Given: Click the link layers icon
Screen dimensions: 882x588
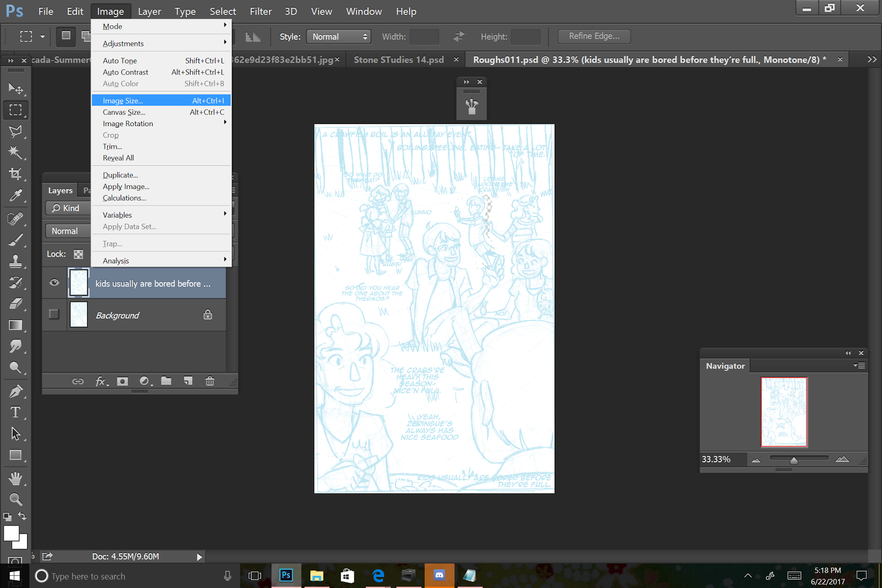Looking at the screenshot, I should pos(78,381).
